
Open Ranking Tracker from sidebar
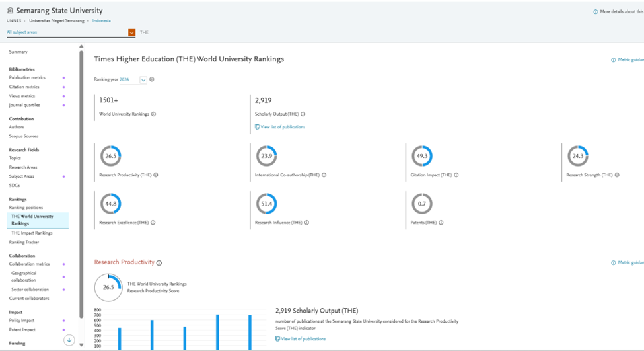[x=24, y=243]
